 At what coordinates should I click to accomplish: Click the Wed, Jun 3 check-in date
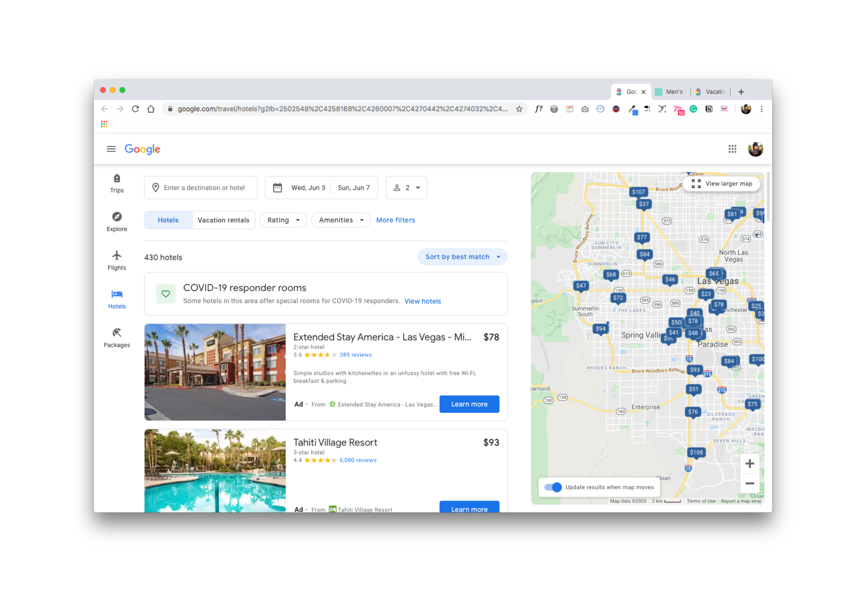(308, 188)
